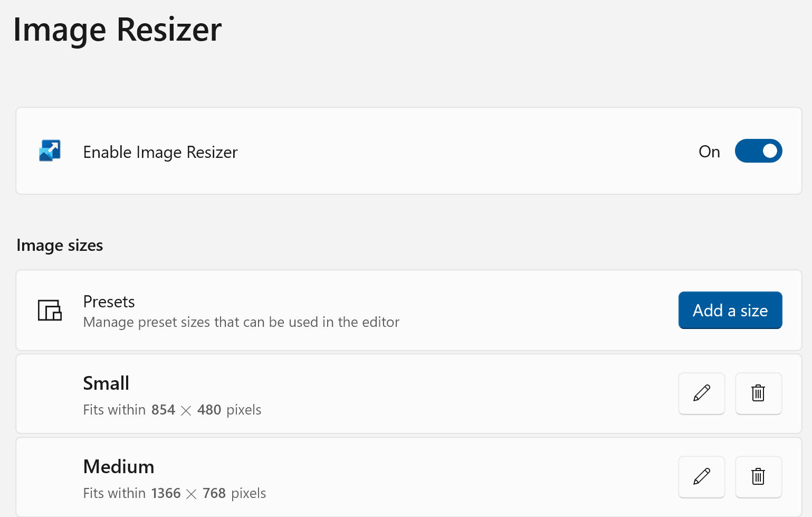
Task: Click the Small preset's 480 height value
Action: (209, 410)
